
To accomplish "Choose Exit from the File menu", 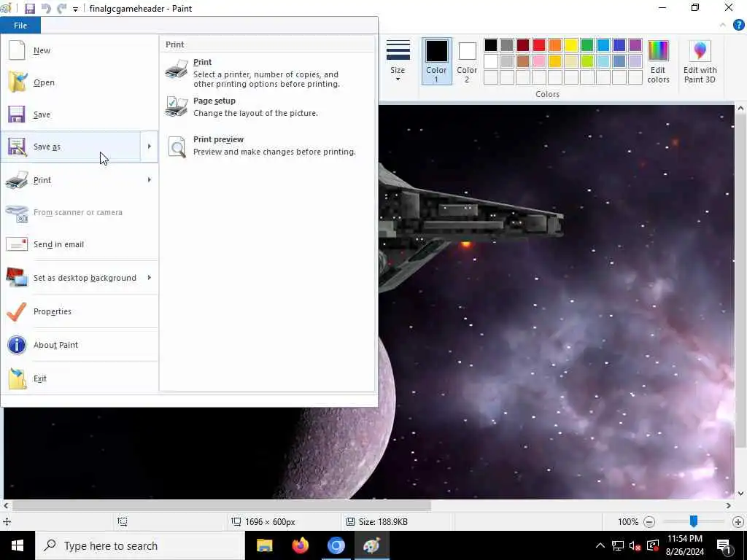I will [80, 378].
